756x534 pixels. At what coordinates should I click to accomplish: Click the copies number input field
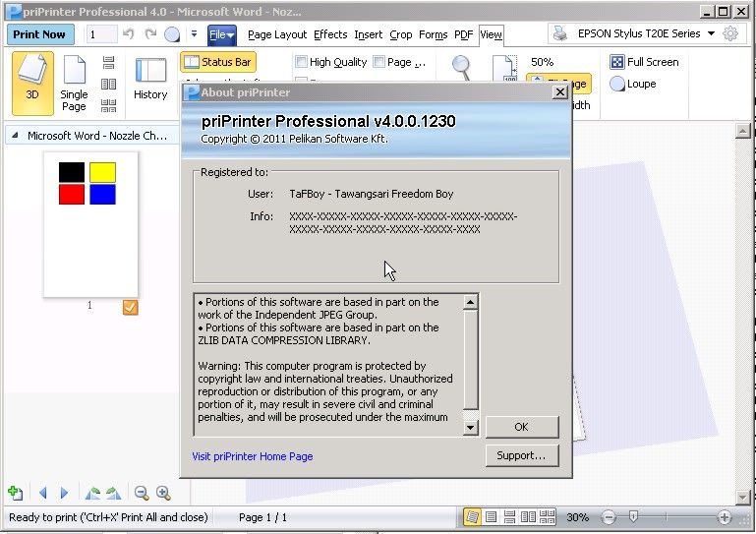(101, 34)
